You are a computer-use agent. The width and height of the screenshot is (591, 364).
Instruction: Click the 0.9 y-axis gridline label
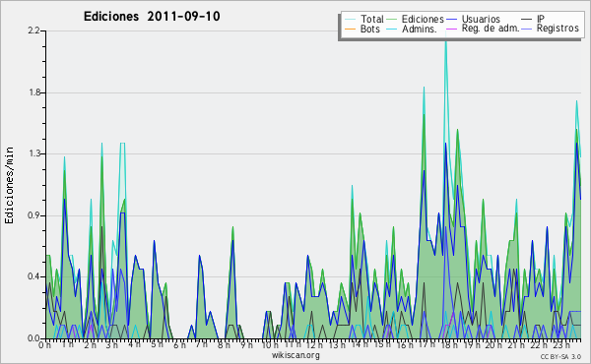click(34, 215)
